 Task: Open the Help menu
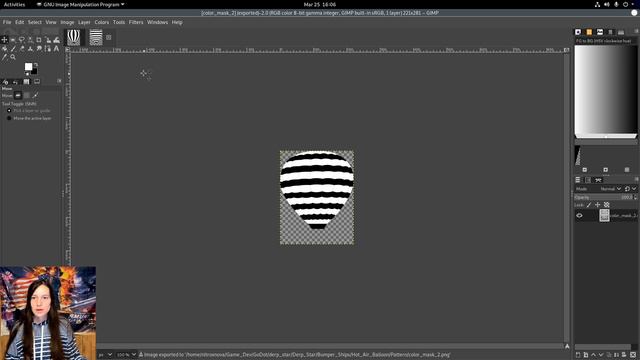coord(177,22)
